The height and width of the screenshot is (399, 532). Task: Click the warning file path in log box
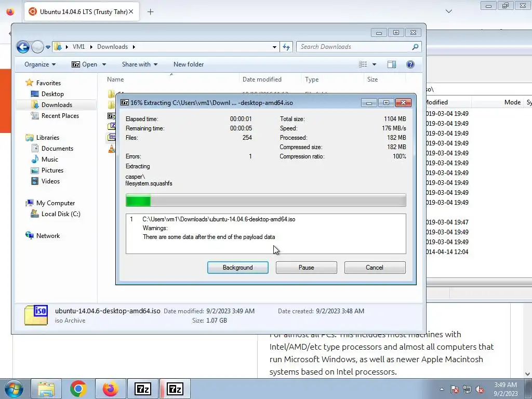point(219,219)
